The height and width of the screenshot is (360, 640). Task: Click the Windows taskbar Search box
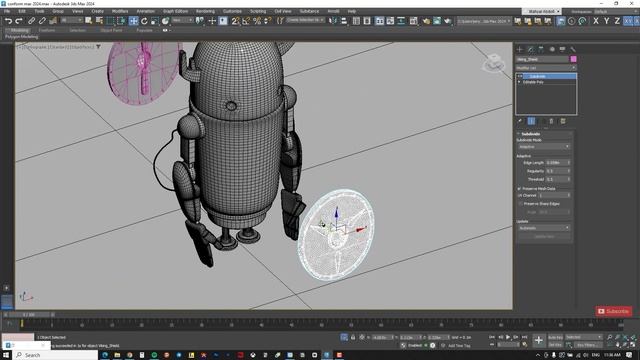56,355
